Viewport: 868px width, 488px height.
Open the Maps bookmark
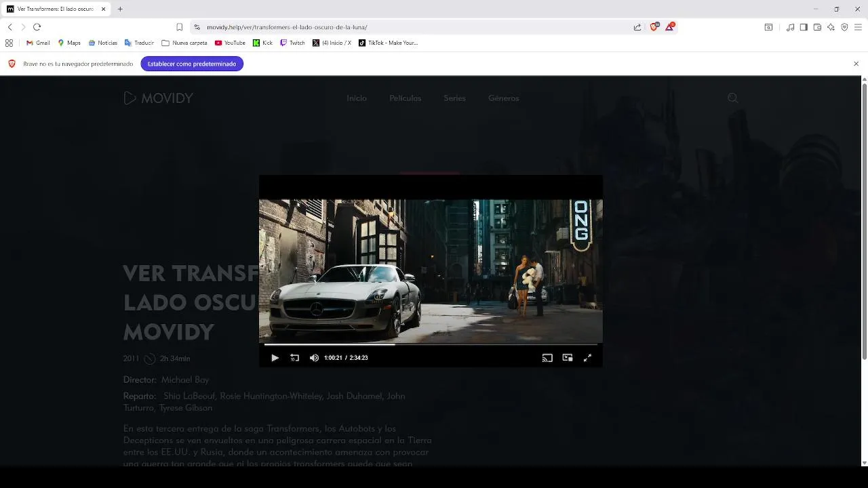point(69,43)
